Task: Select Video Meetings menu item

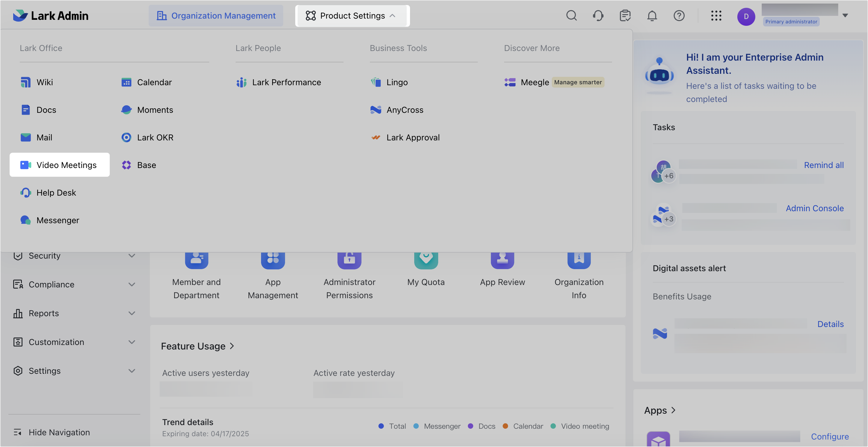Action: pos(60,165)
